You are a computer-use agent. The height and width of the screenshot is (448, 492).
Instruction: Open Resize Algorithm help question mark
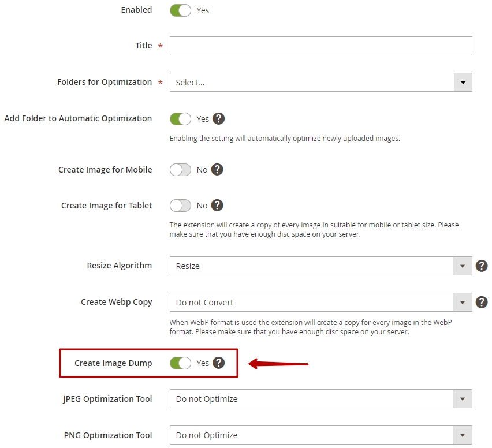482,266
